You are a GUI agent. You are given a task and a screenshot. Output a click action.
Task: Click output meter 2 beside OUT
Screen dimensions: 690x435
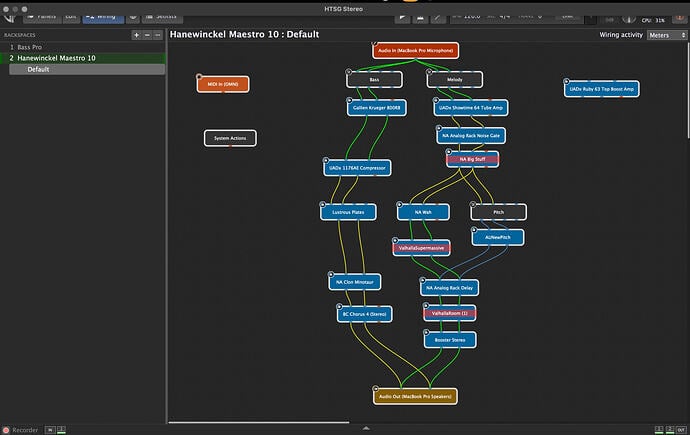click(x=670, y=430)
